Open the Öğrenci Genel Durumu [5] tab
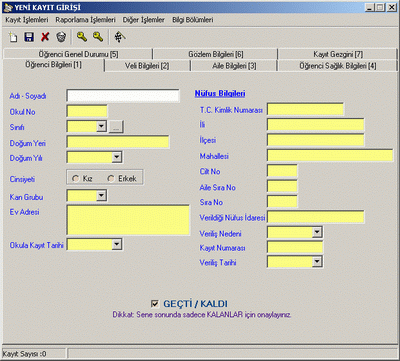400x361 pixels. (78, 54)
